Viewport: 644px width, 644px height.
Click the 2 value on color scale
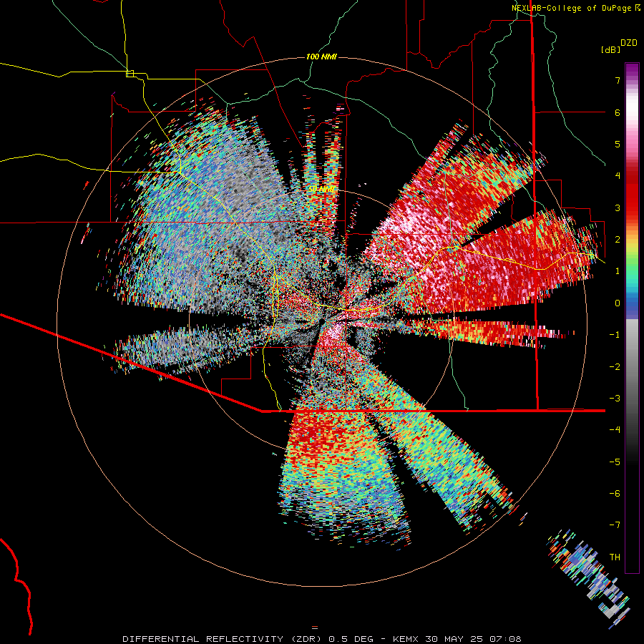coord(618,240)
